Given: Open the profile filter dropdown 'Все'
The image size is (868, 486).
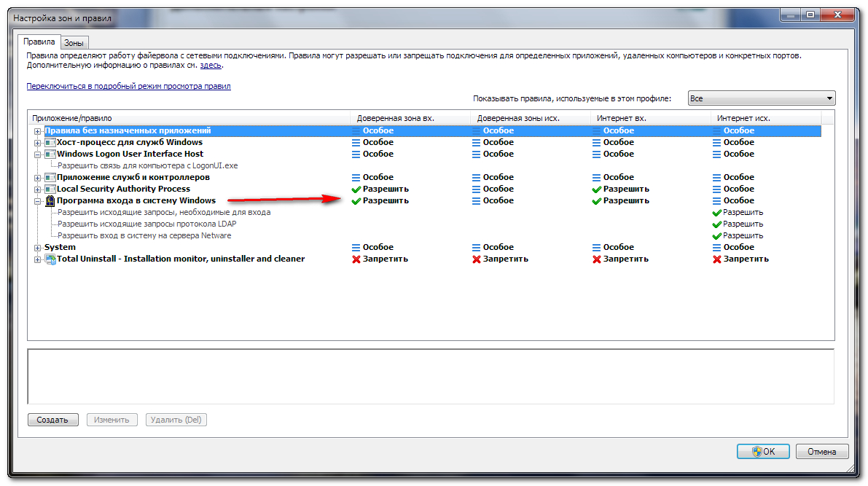Looking at the screenshot, I should 761,98.
